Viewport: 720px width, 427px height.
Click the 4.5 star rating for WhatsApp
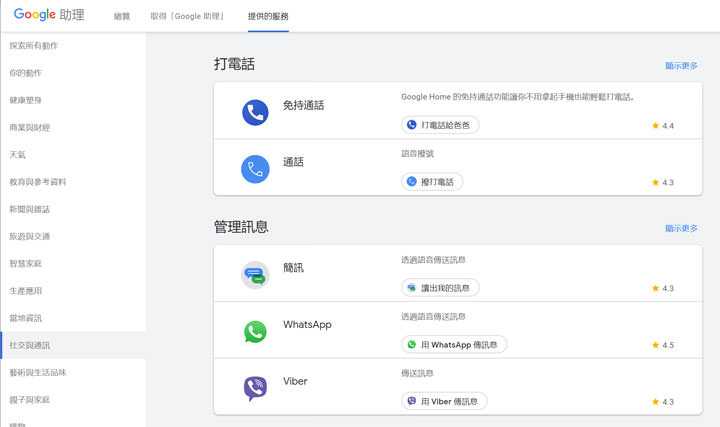click(x=663, y=345)
